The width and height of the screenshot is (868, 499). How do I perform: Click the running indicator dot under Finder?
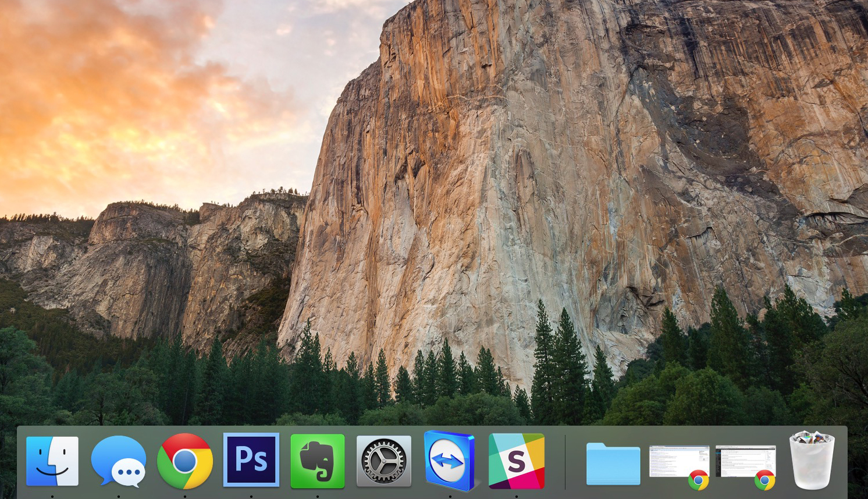(54, 495)
